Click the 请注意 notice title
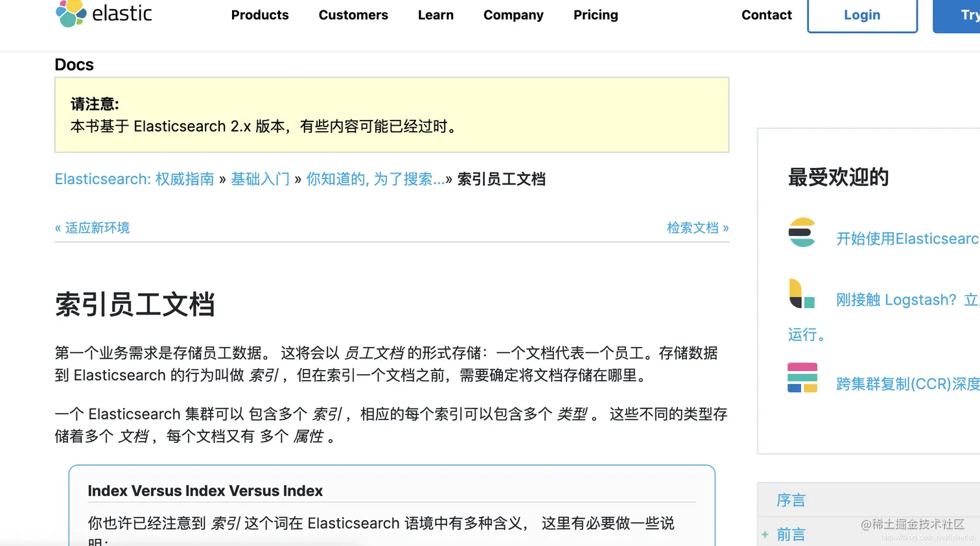Viewport: 980px width, 546px height. [95, 104]
